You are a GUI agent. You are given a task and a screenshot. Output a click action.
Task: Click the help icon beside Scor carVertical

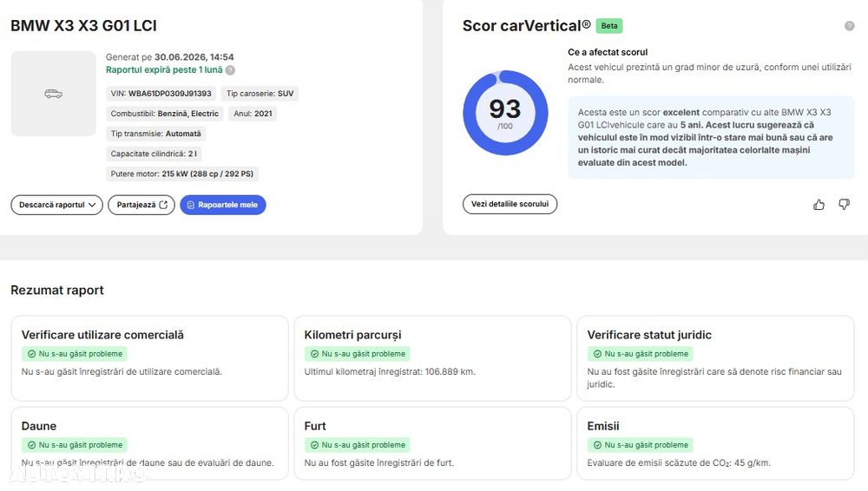(x=849, y=26)
